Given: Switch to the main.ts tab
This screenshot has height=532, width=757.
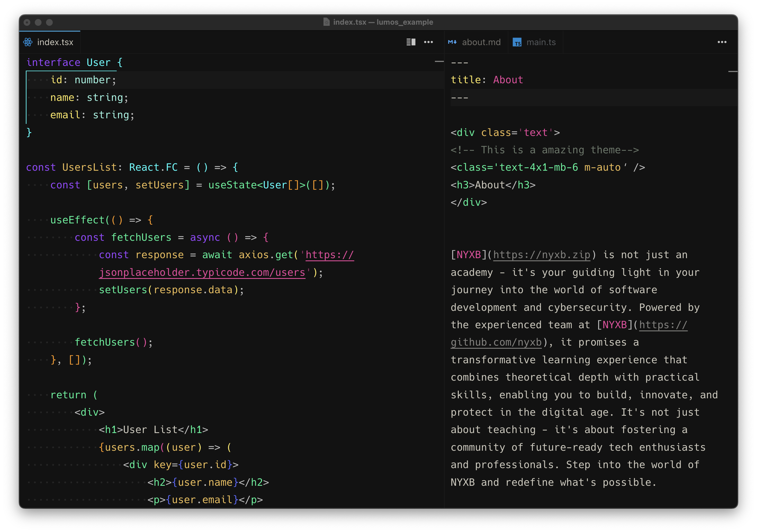Looking at the screenshot, I should 541,42.
